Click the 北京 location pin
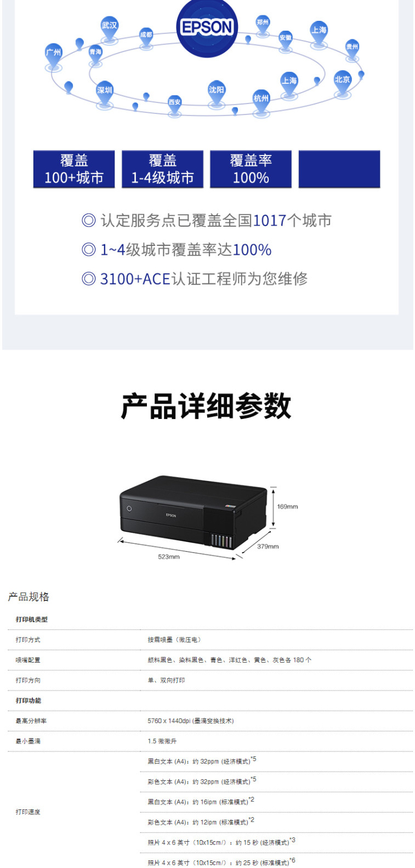 pyautogui.click(x=342, y=83)
